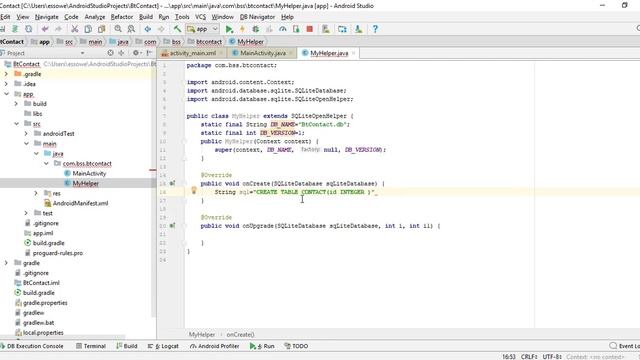This screenshot has height=360, width=640.
Task: Click the SDK Manager download icon
Action: (x=358, y=29)
